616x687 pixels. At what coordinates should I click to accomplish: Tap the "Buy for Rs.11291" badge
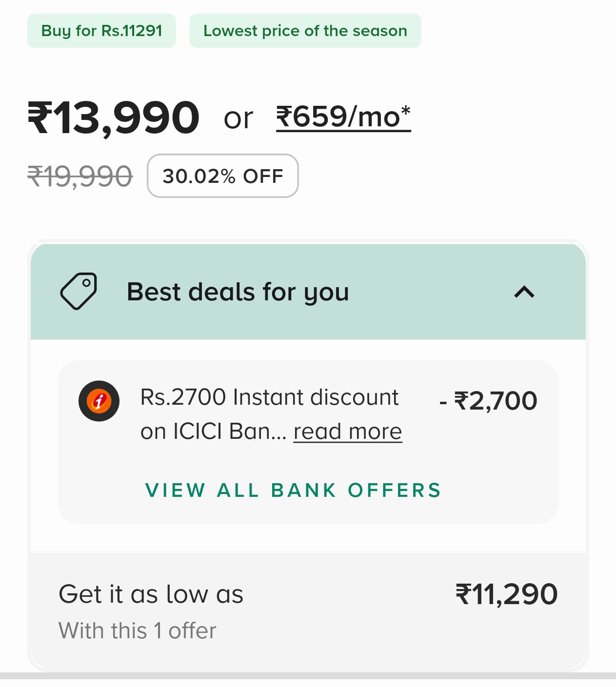pyautogui.click(x=101, y=31)
